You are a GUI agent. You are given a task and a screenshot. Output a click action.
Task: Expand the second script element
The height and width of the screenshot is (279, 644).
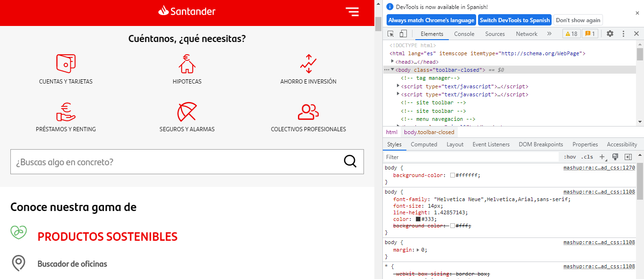click(x=398, y=94)
